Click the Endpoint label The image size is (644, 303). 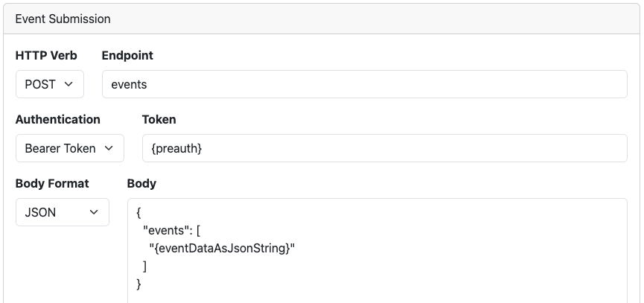point(127,55)
